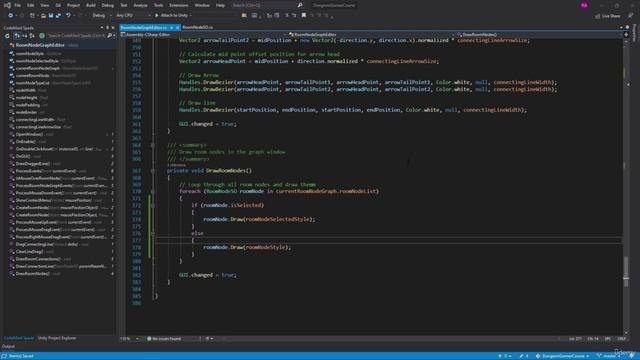640x360 pixels.
Task: Click the notifications bell in status bar
Action: 632,356
